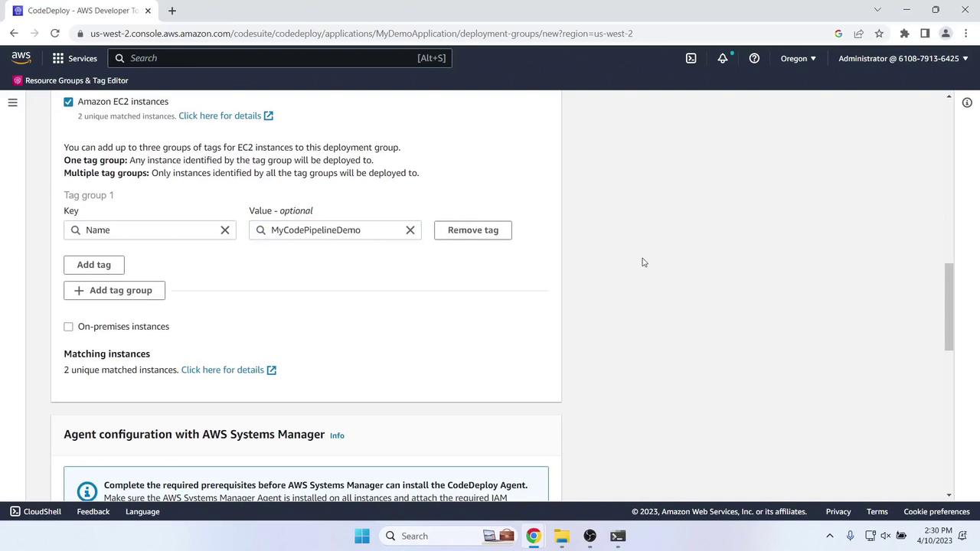Bookmark this page with the star icon
The height and width of the screenshot is (551, 980).
click(879, 34)
